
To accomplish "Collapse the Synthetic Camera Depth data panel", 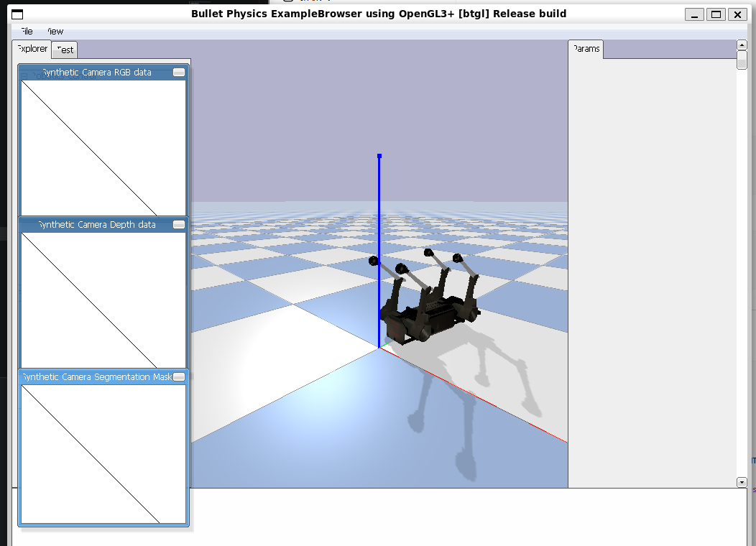I will [179, 225].
